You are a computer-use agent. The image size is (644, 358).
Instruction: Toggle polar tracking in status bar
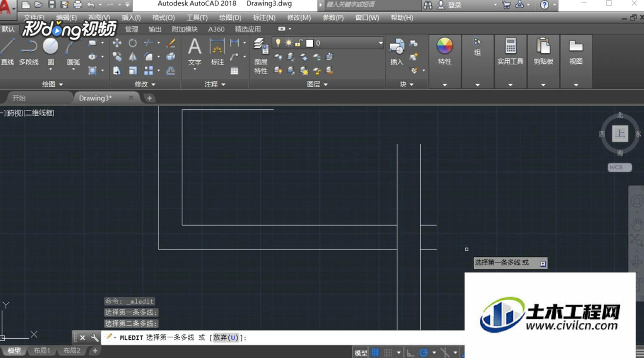[x=423, y=353]
